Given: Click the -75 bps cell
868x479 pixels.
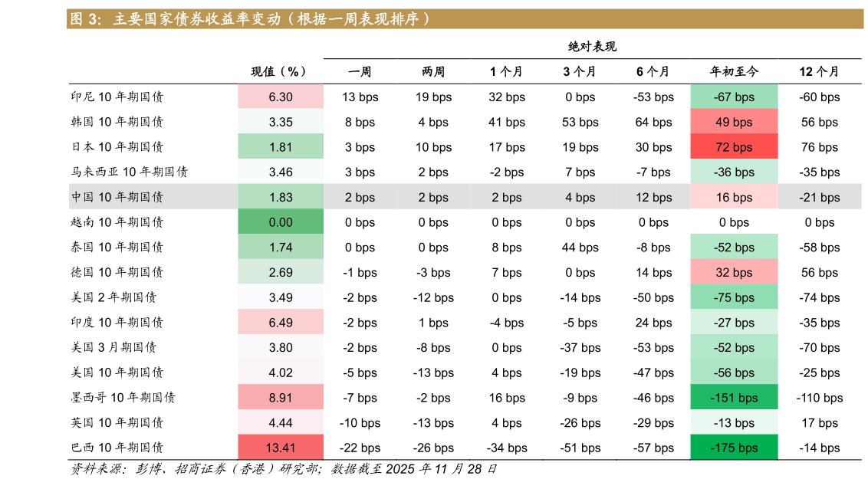Looking at the screenshot, I should tap(734, 297).
